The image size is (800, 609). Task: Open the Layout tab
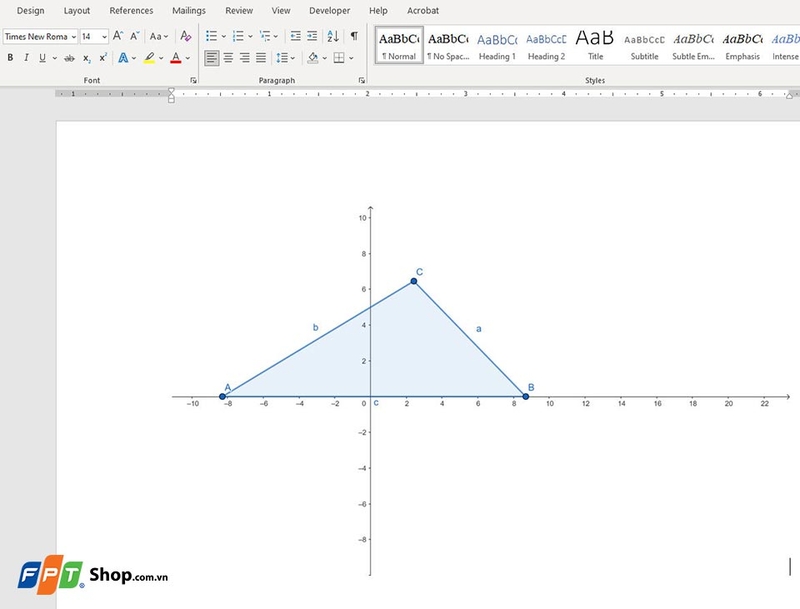[x=77, y=10]
